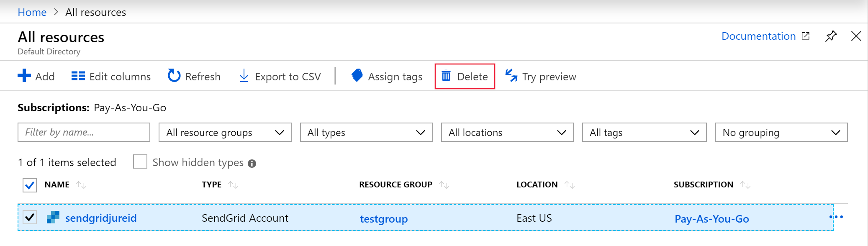868x246 pixels.
Task: Expand the All tags dropdown
Action: click(x=645, y=132)
